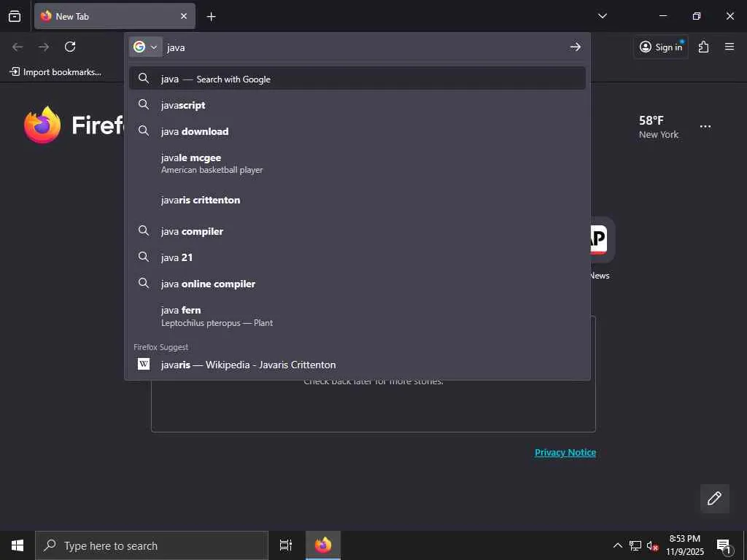This screenshot has height=560, width=747.
Task: Select the java compiler suggestion
Action: pyautogui.click(x=357, y=231)
